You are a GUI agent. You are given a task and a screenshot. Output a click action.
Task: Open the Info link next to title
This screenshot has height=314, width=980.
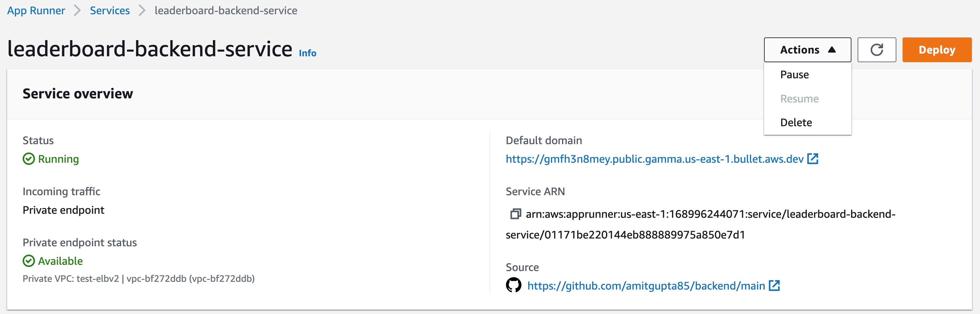click(x=307, y=53)
